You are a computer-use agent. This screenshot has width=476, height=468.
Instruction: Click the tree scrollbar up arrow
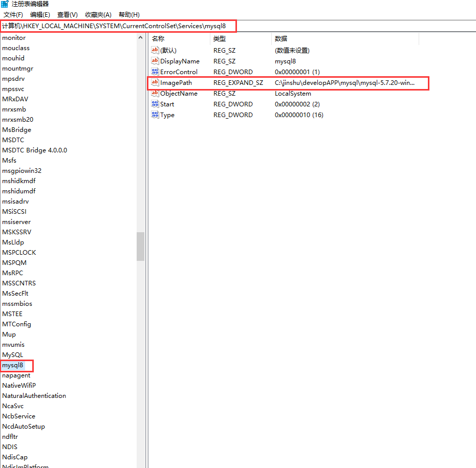tap(140, 38)
